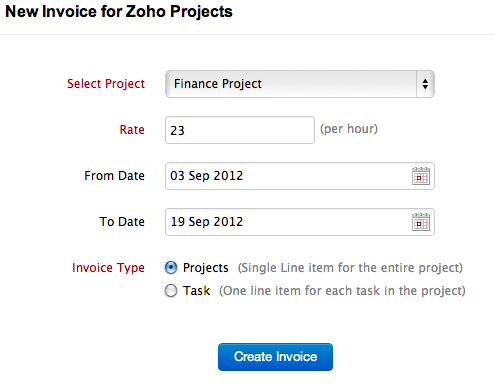Click the 'From Date' field label
495x387 pixels.
point(114,176)
